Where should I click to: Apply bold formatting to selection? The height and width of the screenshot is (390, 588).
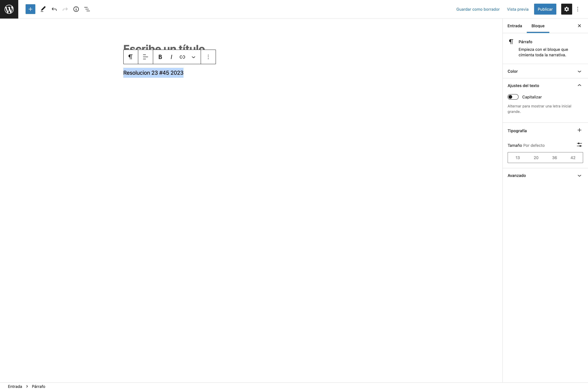[160, 57]
